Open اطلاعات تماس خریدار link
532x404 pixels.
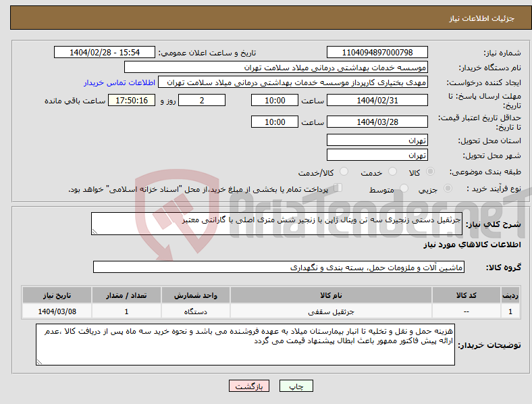tap(119, 82)
